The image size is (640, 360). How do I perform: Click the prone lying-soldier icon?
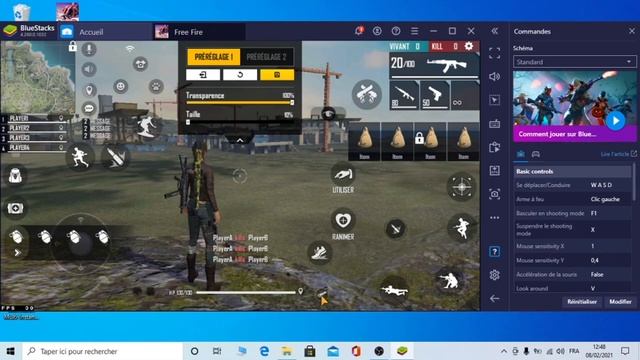(x=394, y=290)
